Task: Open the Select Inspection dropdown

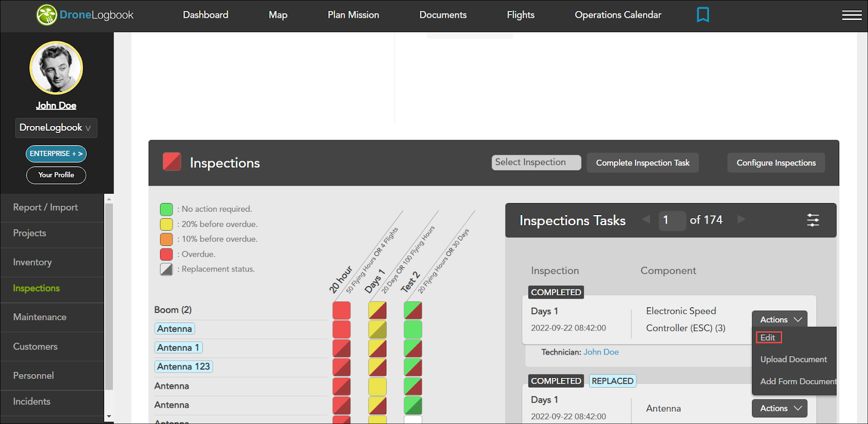Action: 536,162
